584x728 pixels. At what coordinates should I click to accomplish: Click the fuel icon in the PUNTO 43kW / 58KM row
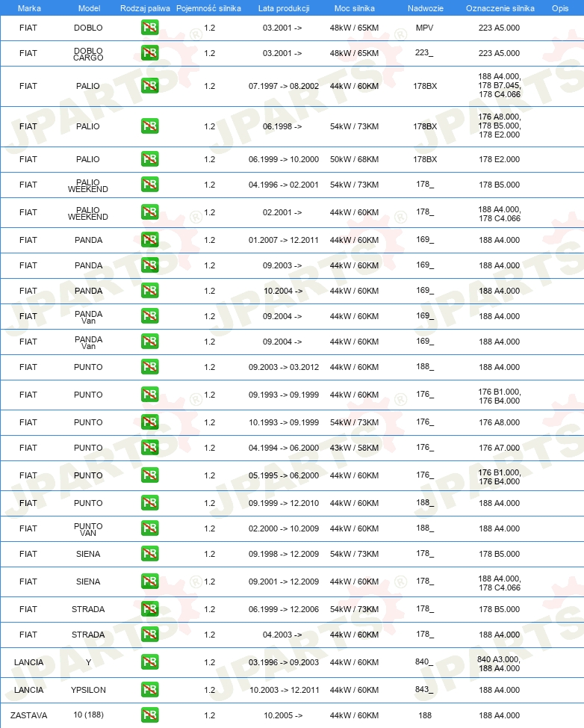pos(150,448)
